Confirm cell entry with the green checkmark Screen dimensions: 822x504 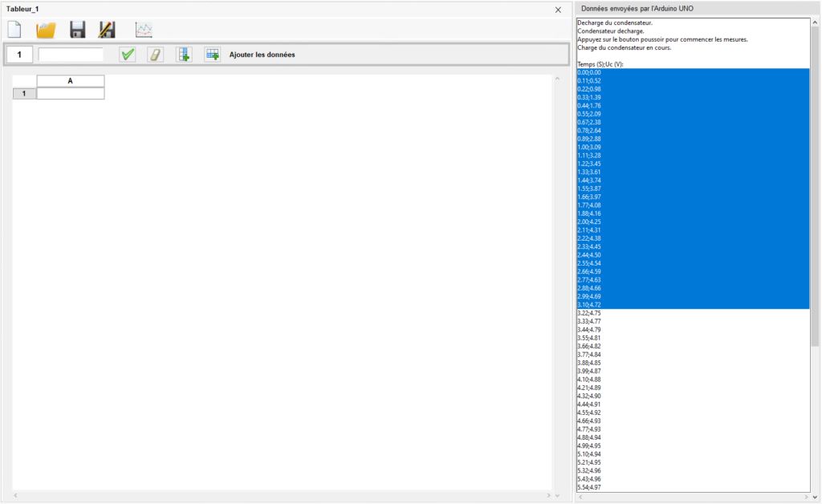127,55
